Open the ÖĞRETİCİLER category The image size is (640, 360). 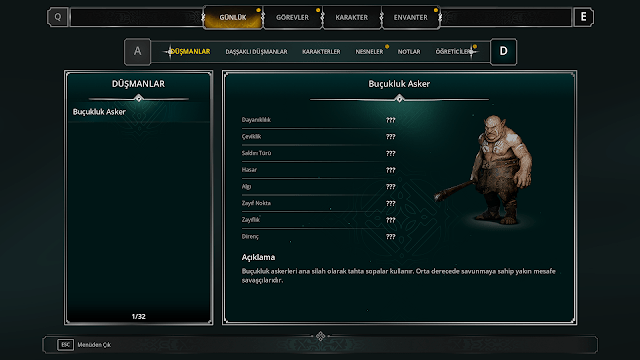pos(453,52)
